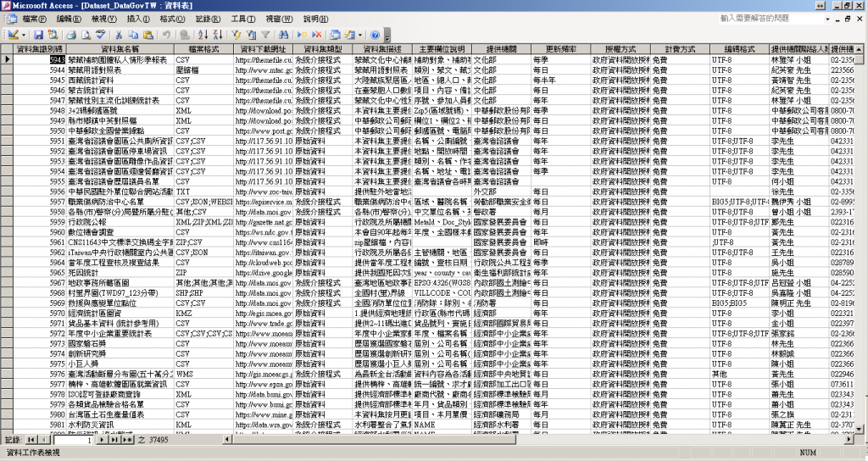
Task: Click cell 3+2碼郵遞區號 in row 5948
Action: (x=120, y=110)
